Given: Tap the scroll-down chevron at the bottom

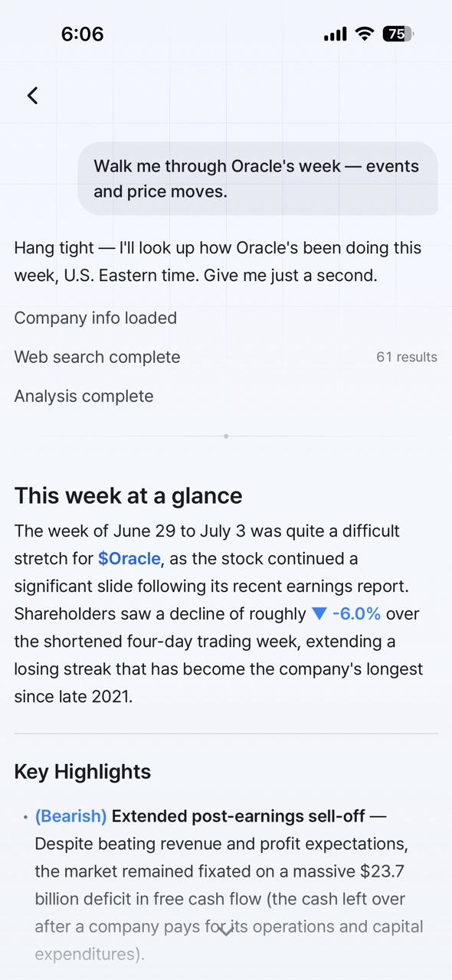Looking at the screenshot, I should click(x=225, y=931).
